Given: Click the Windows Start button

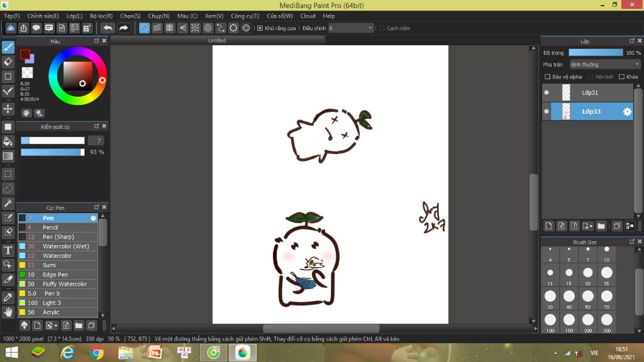Looking at the screenshot, I should pyautogui.click(x=11, y=353).
